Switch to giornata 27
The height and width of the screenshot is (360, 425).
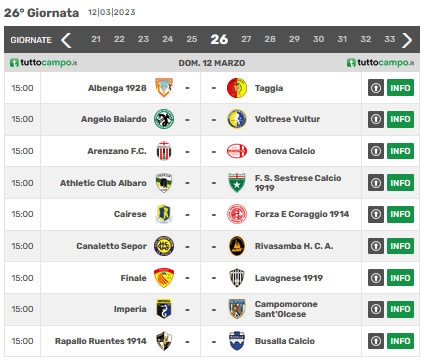click(x=246, y=39)
